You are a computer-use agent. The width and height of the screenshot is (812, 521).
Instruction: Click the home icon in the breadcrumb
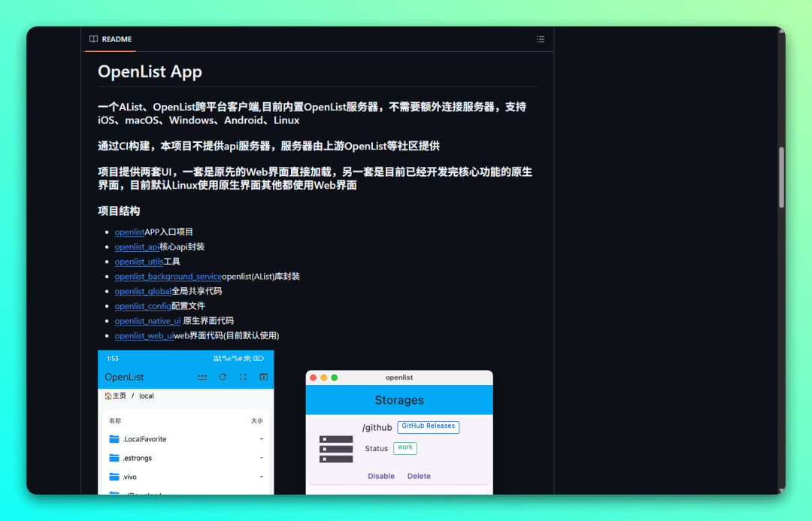[x=108, y=396]
